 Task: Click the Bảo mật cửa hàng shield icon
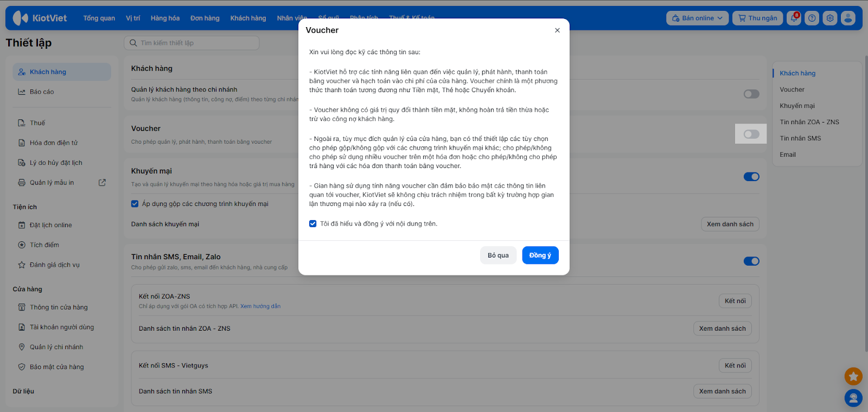pos(22,367)
